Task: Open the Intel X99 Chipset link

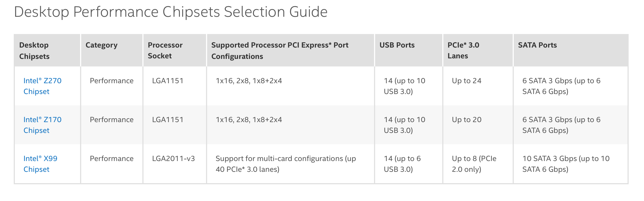Action: 40,164
